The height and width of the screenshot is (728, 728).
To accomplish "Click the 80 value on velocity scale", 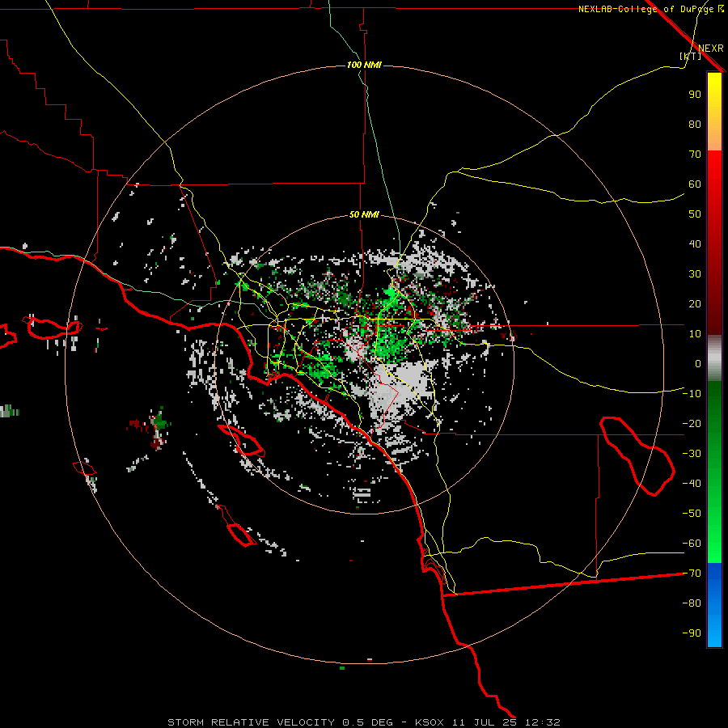I will coord(695,124).
